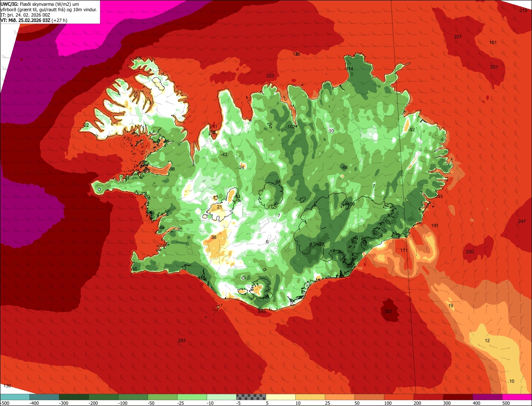Click the darkest green -300 to -200 swatch

[x=74, y=396]
